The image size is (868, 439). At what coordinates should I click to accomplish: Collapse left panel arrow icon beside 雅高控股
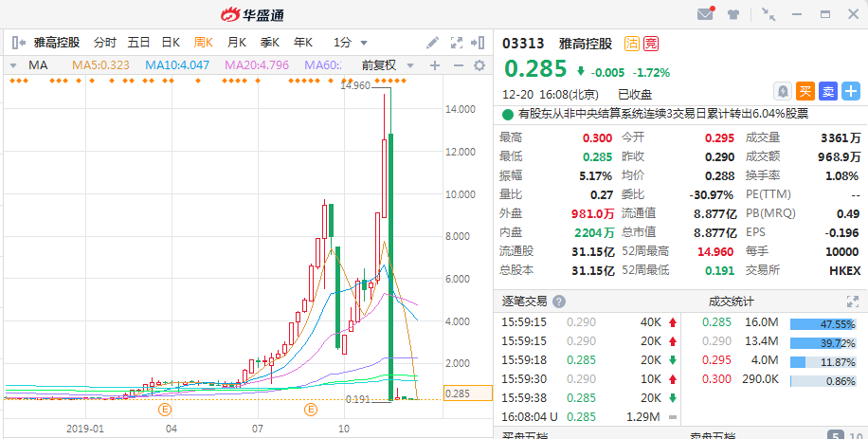(18, 43)
